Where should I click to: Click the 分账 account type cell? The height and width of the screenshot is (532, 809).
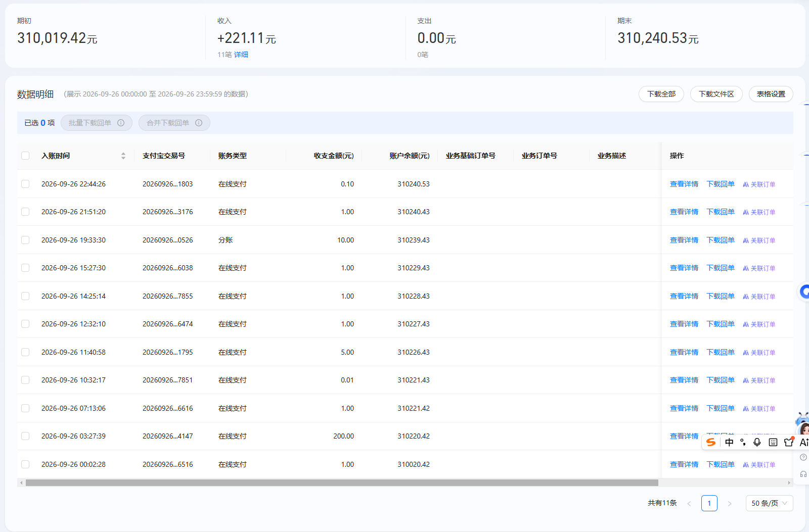(226, 240)
